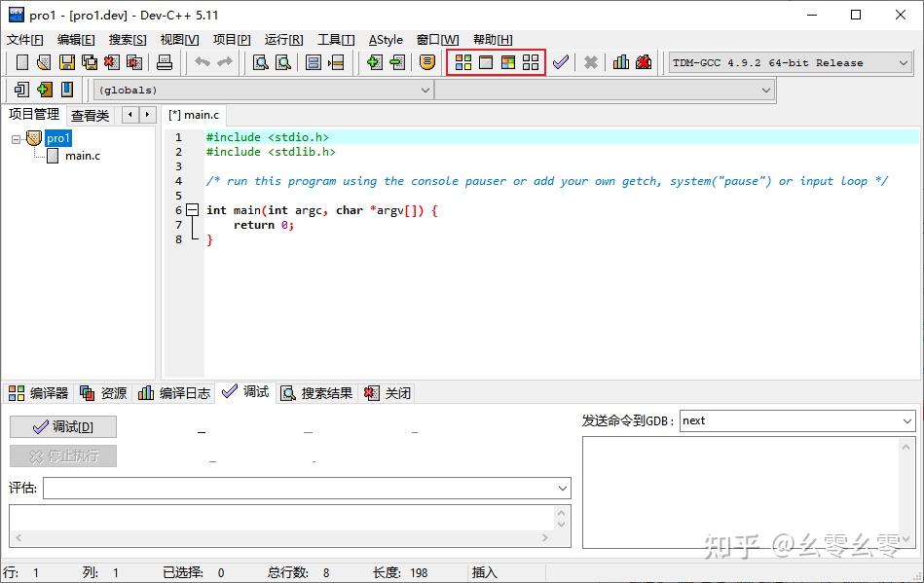This screenshot has height=583, width=924.
Task: Open the 工具[T] menu
Action: coord(336,40)
